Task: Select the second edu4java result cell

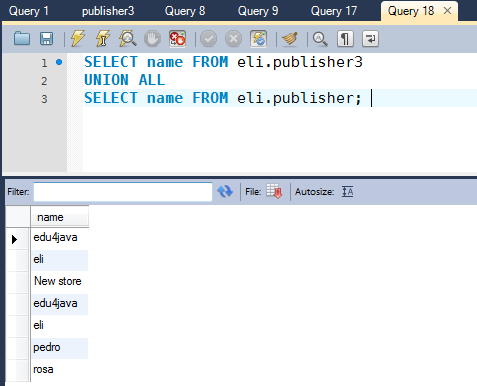Action: pyautogui.click(x=59, y=303)
